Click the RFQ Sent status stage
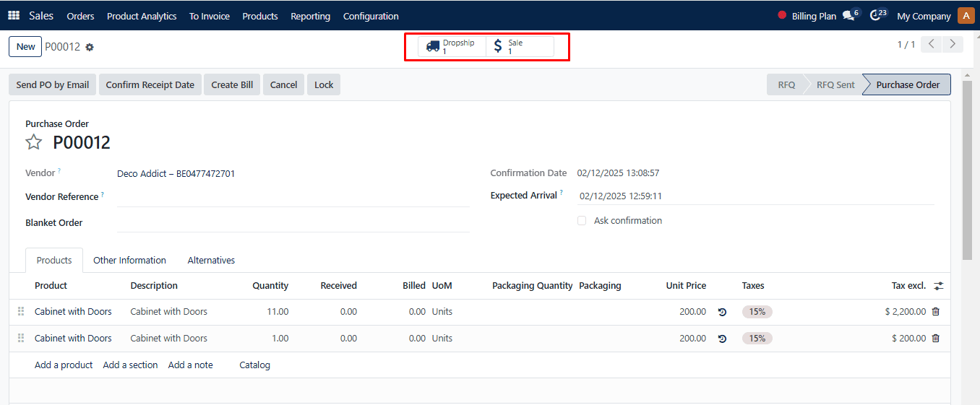The height and width of the screenshot is (405, 980). click(x=835, y=84)
